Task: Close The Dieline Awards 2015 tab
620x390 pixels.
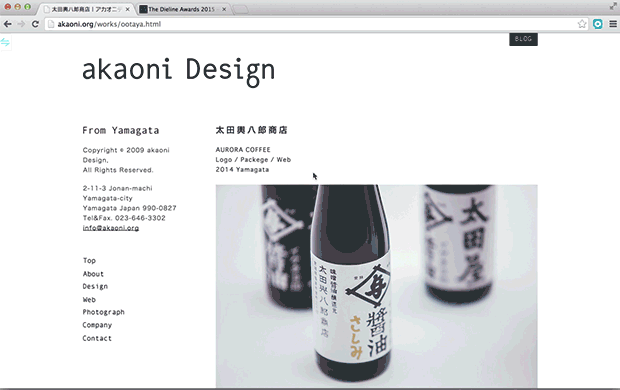Action: [224, 9]
